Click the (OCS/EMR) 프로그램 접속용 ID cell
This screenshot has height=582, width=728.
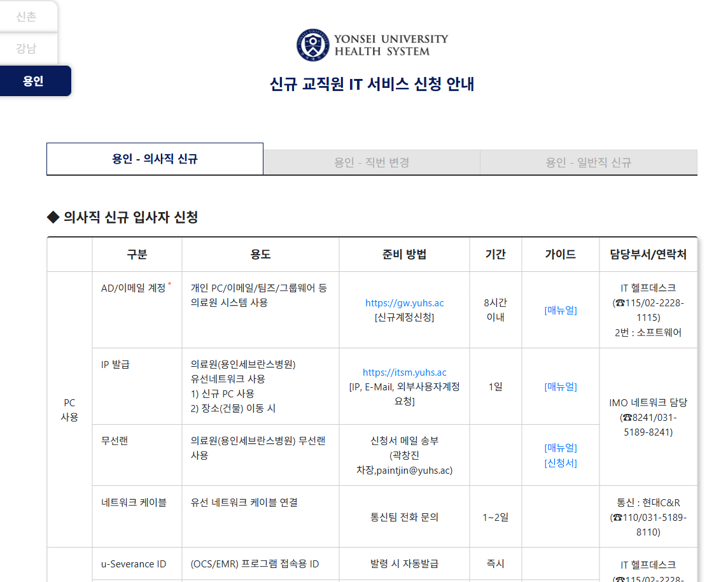[260, 564]
